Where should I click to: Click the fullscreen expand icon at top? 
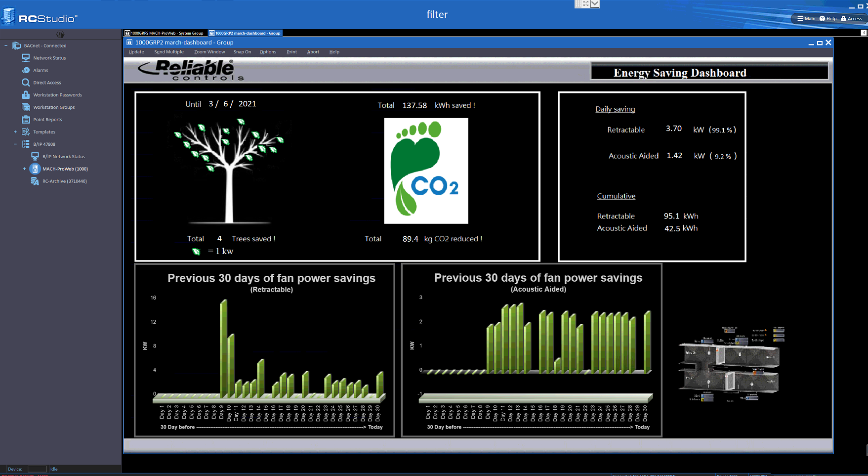(x=586, y=4)
